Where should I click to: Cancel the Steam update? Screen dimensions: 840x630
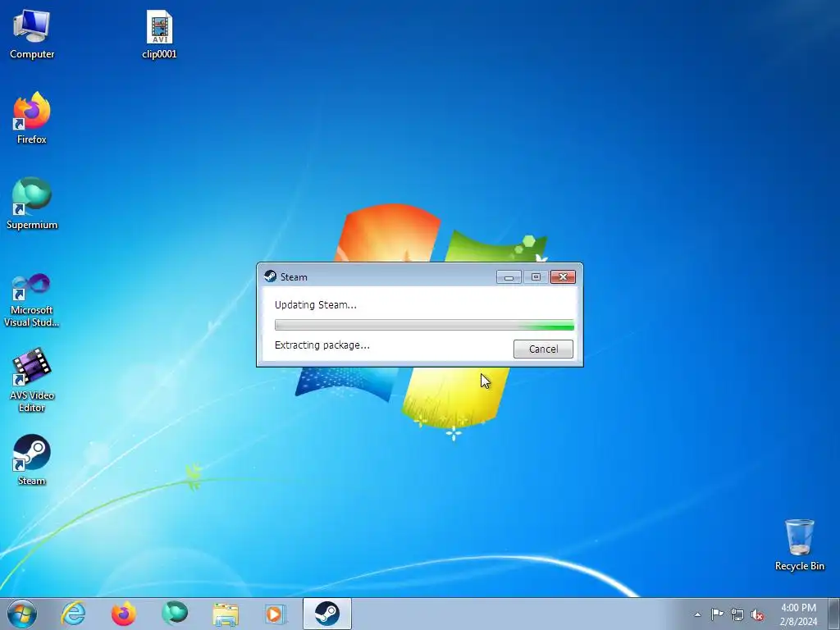tap(543, 349)
